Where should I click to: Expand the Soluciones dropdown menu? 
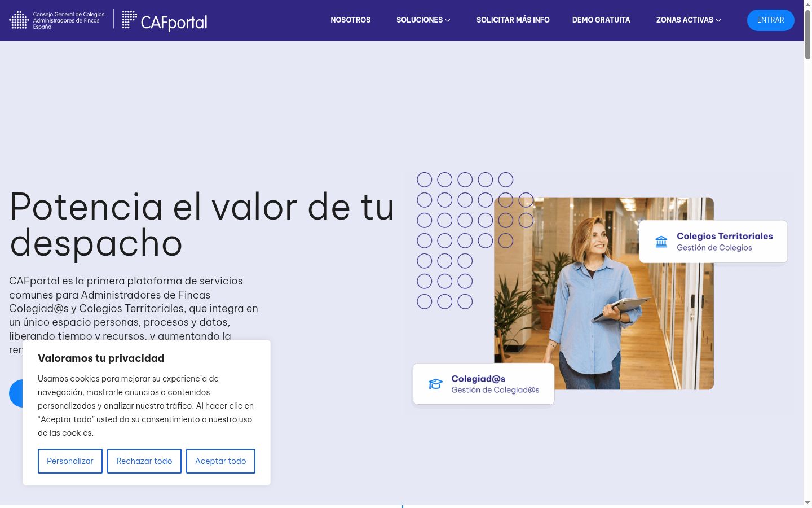coord(423,20)
